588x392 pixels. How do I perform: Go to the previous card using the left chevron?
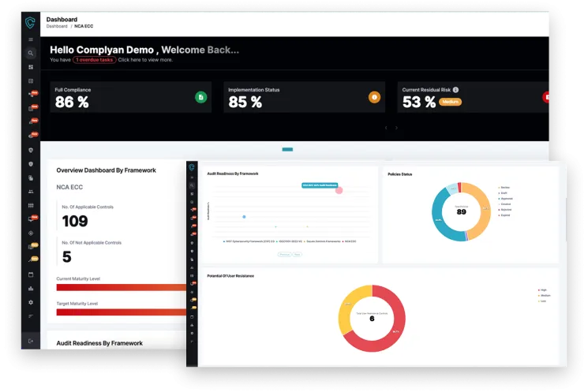point(386,128)
